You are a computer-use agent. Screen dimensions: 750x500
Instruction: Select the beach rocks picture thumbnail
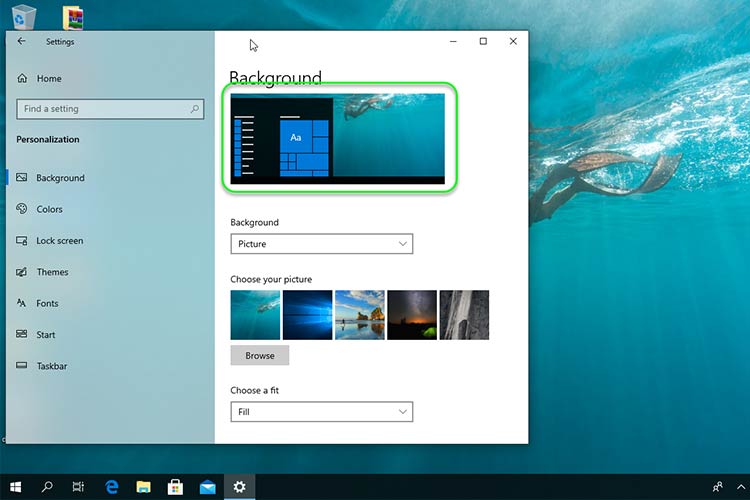pyautogui.click(x=360, y=315)
